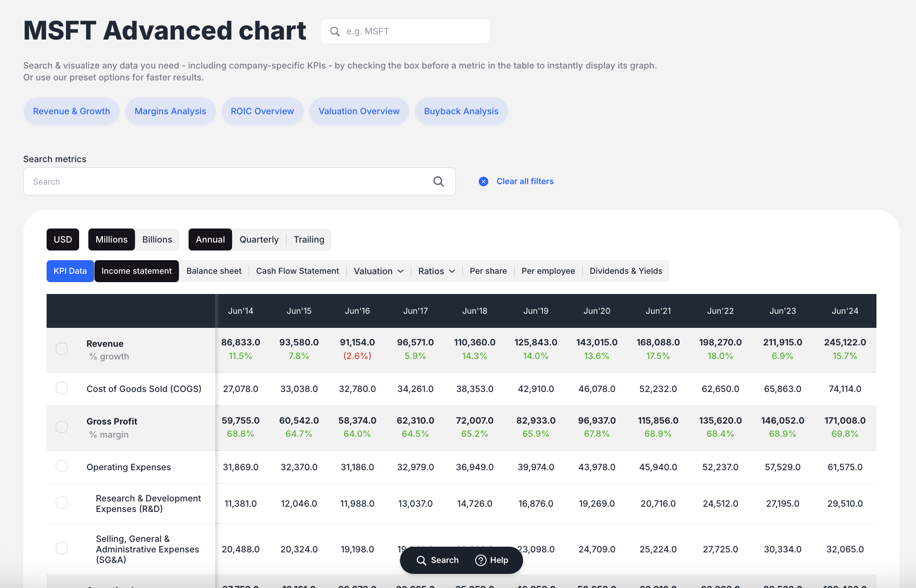916x588 pixels.
Task: Click the Clear all filters link
Action: coord(525,181)
